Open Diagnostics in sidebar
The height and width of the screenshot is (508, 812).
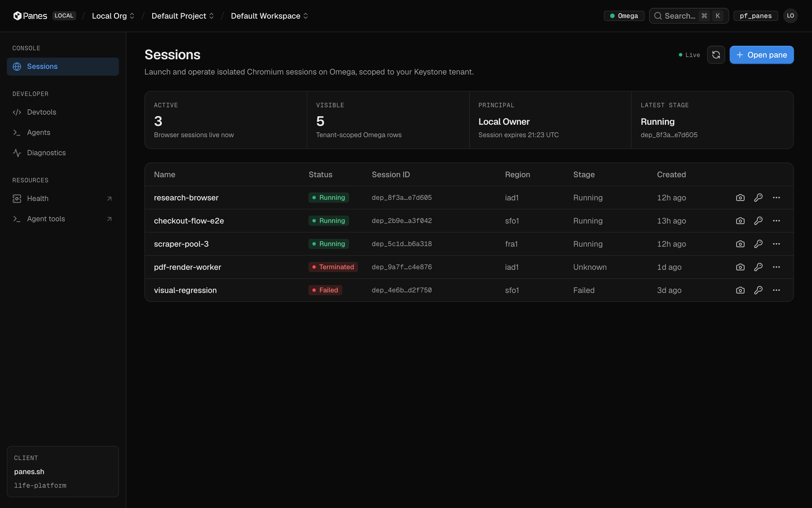pyautogui.click(x=63, y=153)
